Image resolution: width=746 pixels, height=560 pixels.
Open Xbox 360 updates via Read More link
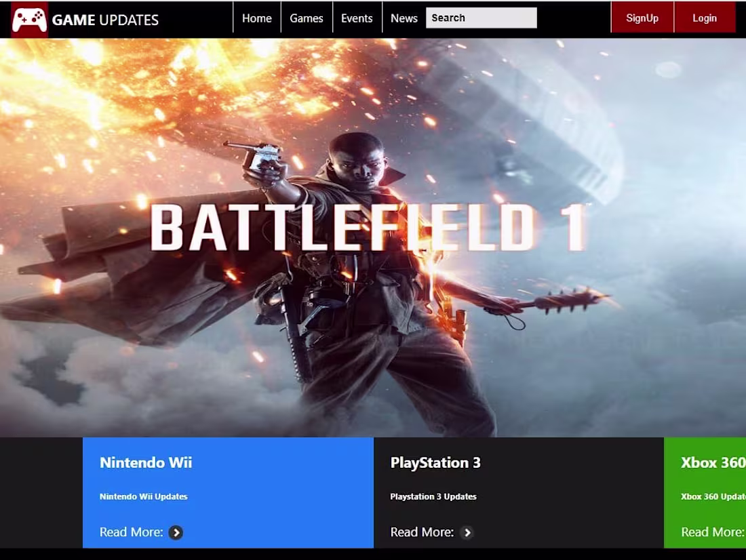712,532
